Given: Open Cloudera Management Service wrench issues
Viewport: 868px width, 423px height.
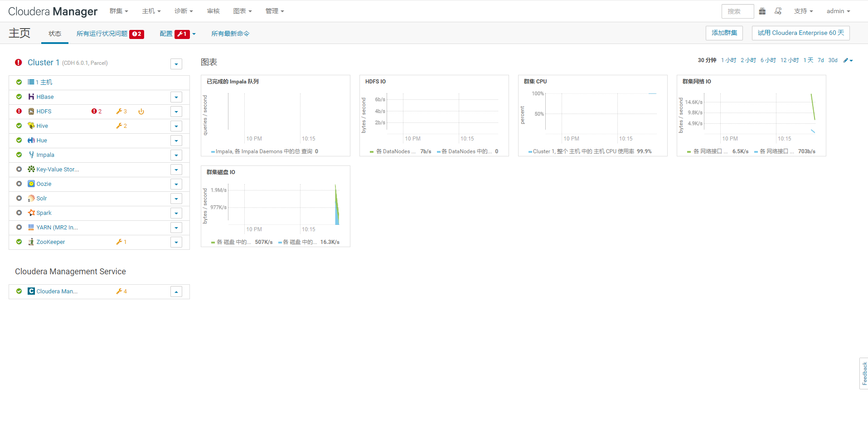Looking at the screenshot, I should (x=121, y=292).
